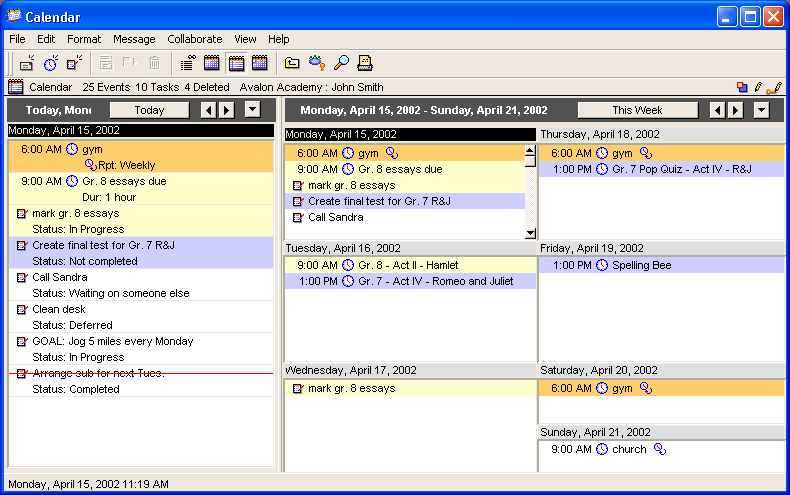Open dropdown arrow beside Today navigation
The width and height of the screenshot is (790, 495).
(x=252, y=110)
